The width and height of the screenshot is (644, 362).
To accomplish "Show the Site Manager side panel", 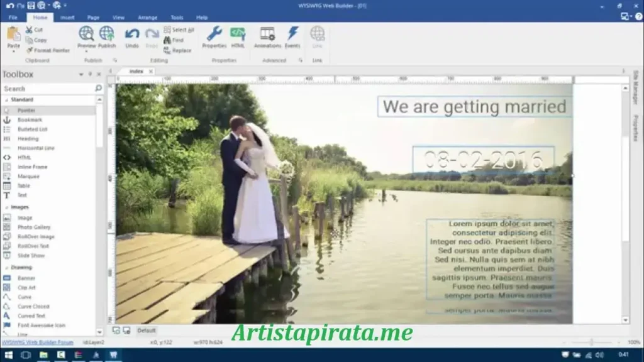I will 638,87.
